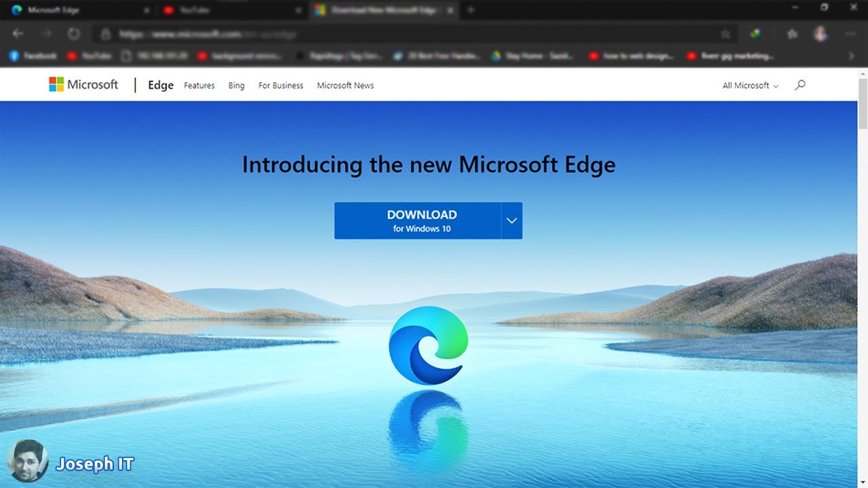Click the Edge product name in the header
Image resolution: width=868 pixels, height=488 pixels.
point(161,85)
